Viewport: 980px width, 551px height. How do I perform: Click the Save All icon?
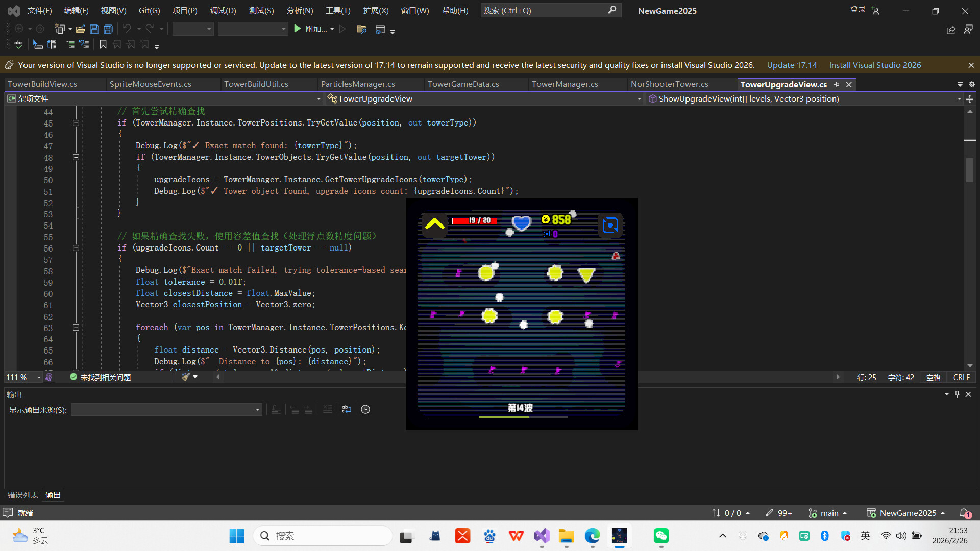pos(108,29)
